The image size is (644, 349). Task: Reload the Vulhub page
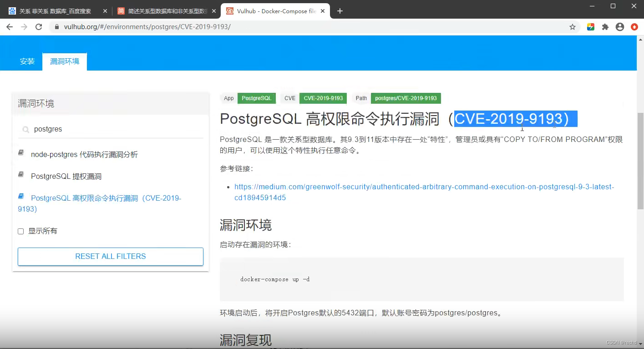pos(38,27)
